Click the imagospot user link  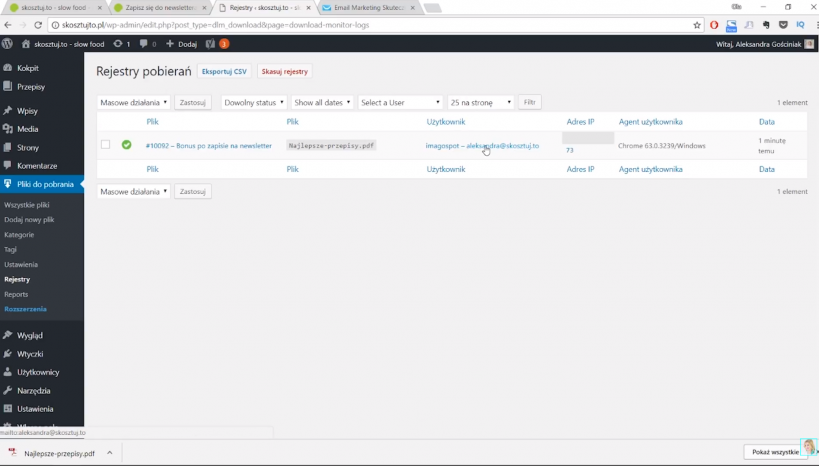click(x=442, y=146)
